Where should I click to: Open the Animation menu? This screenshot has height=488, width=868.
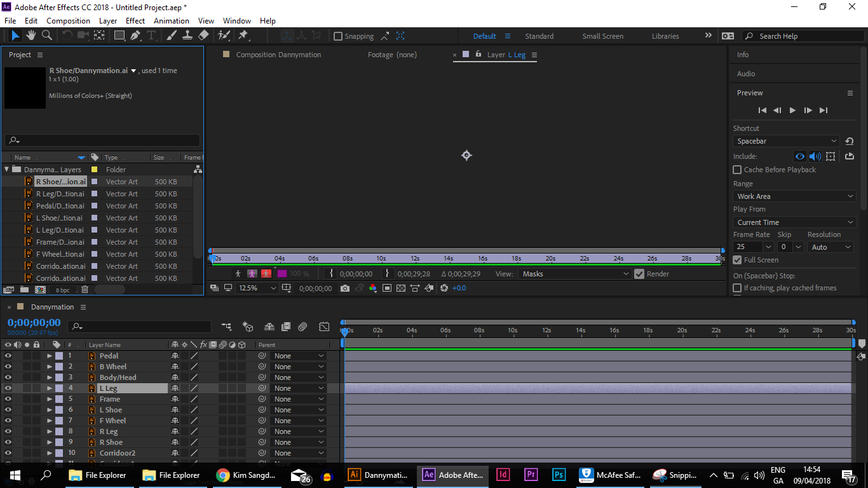[x=172, y=20]
